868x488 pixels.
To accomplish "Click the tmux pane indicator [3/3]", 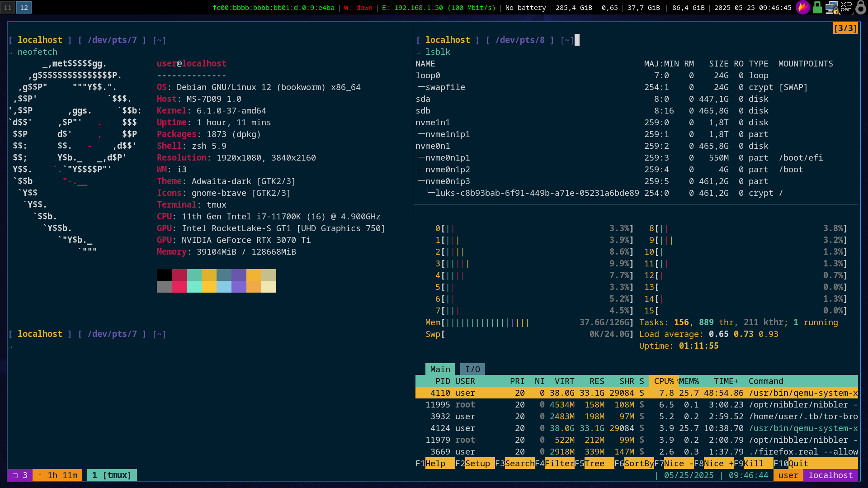I will pyautogui.click(x=845, y=28).
